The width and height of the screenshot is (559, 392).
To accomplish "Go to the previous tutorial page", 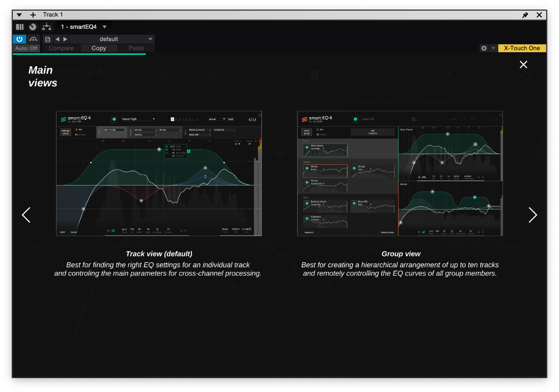I will pyautogui.click(x=26, y=215).
